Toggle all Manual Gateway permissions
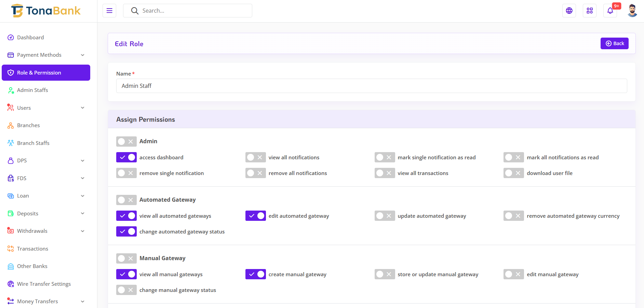644x308 pixels. point(126,258)
